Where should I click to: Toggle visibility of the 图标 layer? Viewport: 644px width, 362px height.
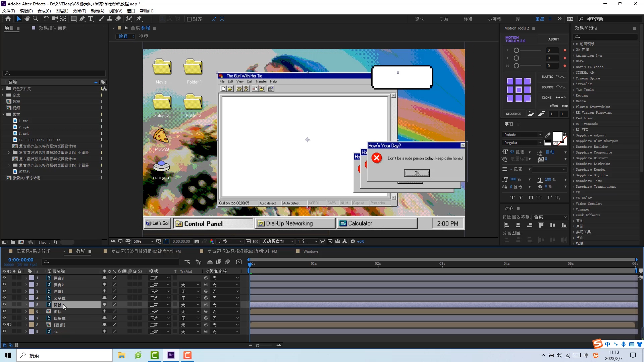pos(4,311)
